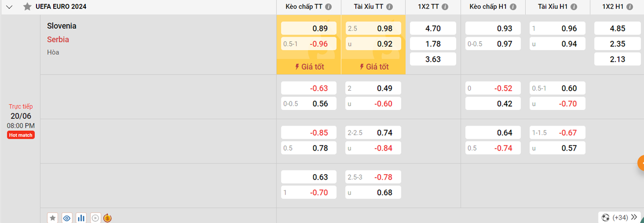Select Serbia 1X2 full-time odds 1.78

click(x=433, y=44)
